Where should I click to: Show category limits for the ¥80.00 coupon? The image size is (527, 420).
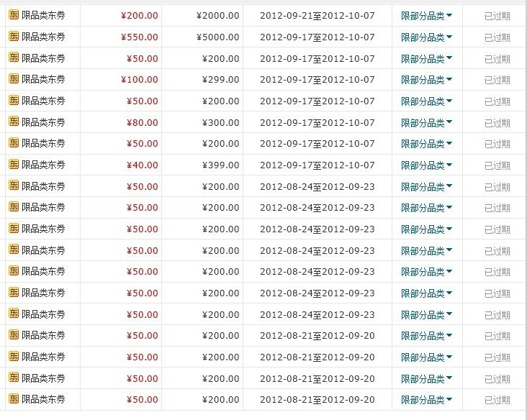tap(426, 123)
